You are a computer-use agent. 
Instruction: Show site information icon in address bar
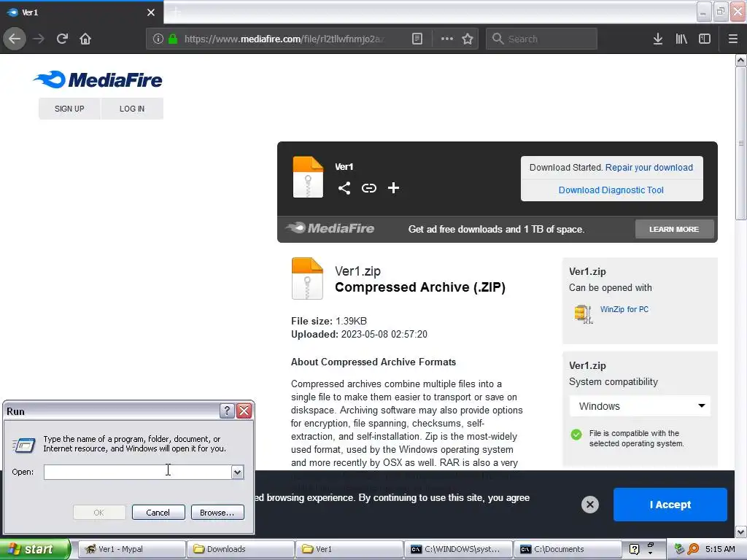click(158, 39)
